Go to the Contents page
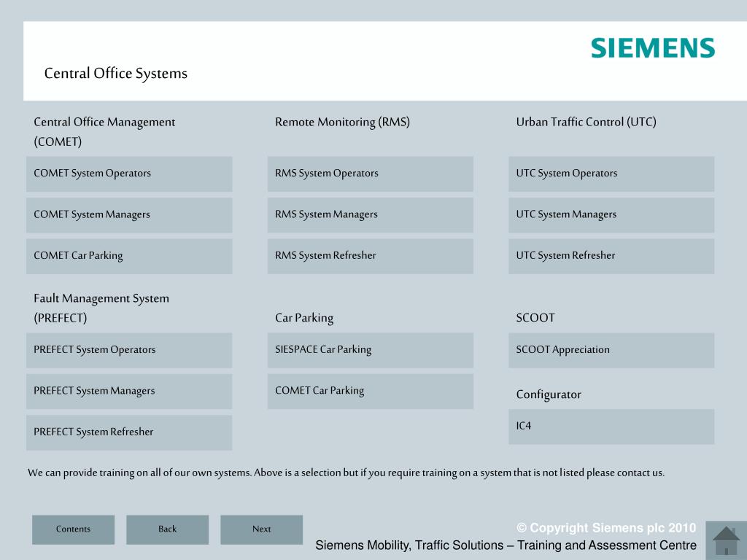This screenshot has width=747, height=560. tap(74, 529)
